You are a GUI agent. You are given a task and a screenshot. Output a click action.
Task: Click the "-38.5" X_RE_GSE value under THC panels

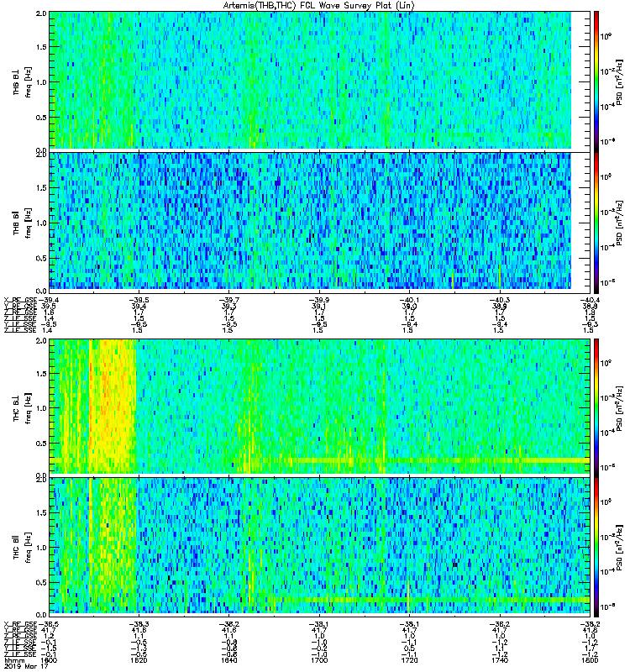point(49,624)
